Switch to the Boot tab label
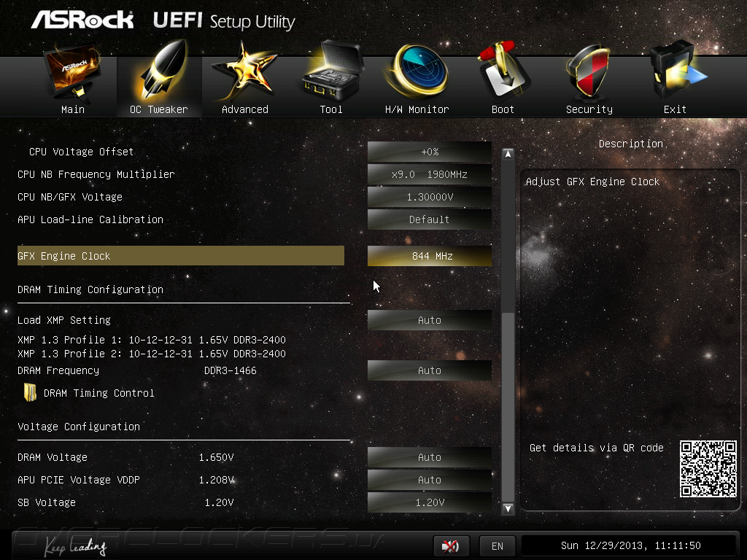 [503, 109]
